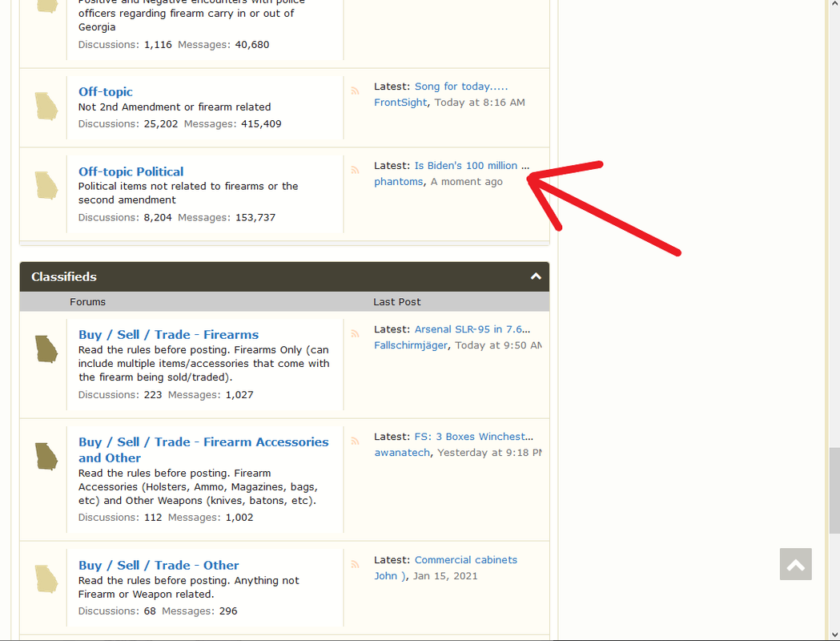Open thread 'Commercial cabinets'
The width and height of the screenshot is (840, 641).
point(466,559)
